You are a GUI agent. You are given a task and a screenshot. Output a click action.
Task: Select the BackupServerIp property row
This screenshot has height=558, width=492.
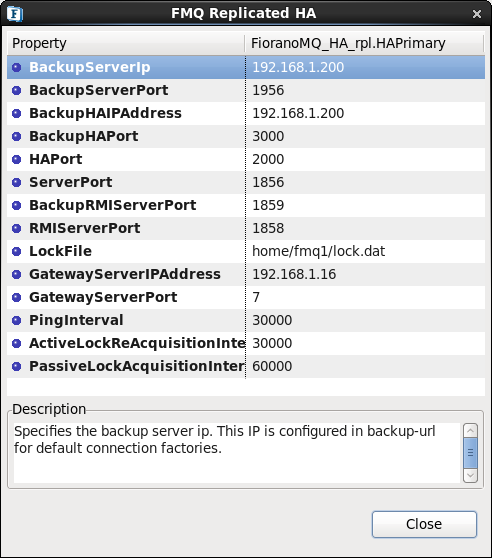point(246,67)
